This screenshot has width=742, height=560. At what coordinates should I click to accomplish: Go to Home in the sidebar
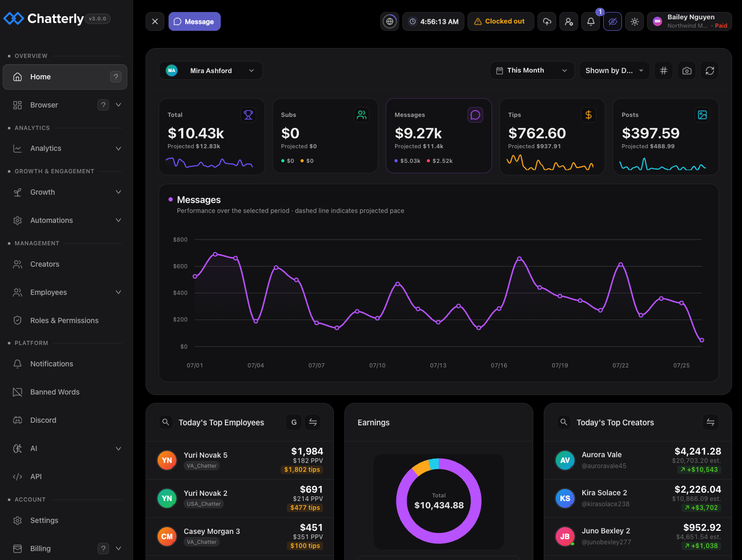click(x=65, y=77)
